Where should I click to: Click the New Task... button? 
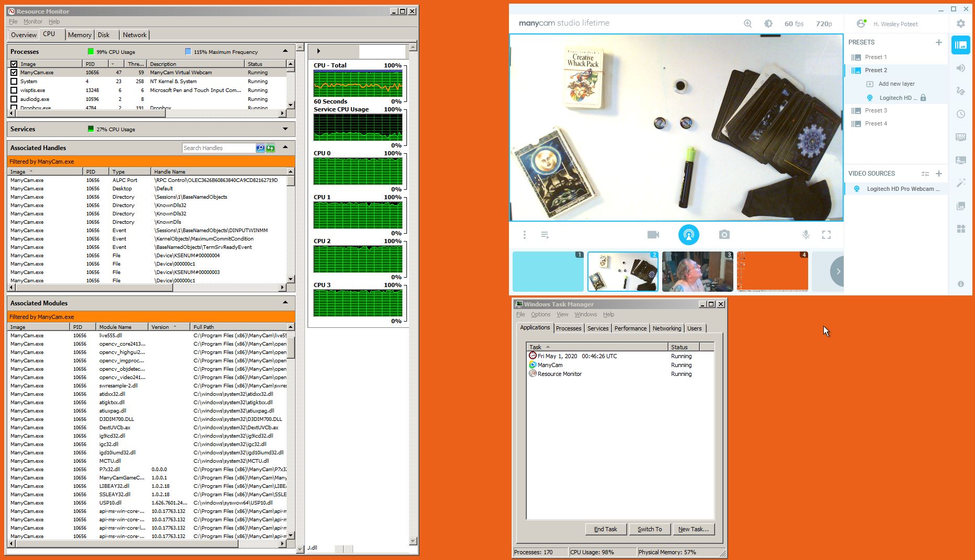point(694,529)
